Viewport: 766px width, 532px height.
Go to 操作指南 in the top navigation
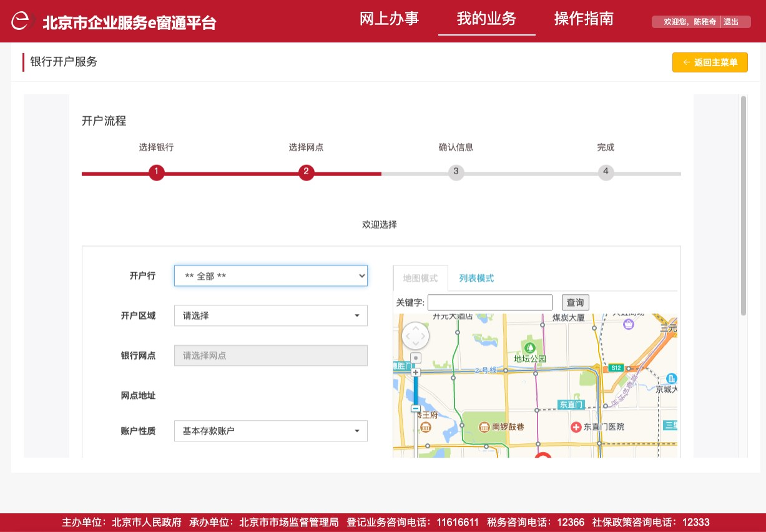tap(584, 19)
